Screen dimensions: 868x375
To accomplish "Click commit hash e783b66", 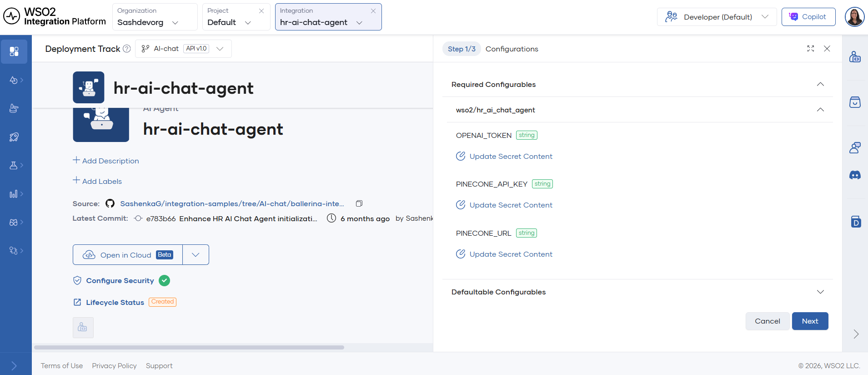I will tap(161, 218).
